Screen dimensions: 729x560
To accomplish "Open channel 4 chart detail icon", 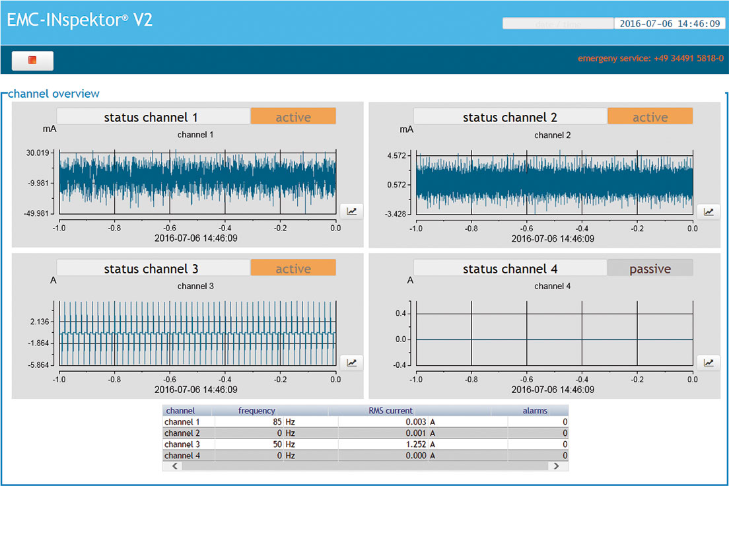I will tap(709, 363).
